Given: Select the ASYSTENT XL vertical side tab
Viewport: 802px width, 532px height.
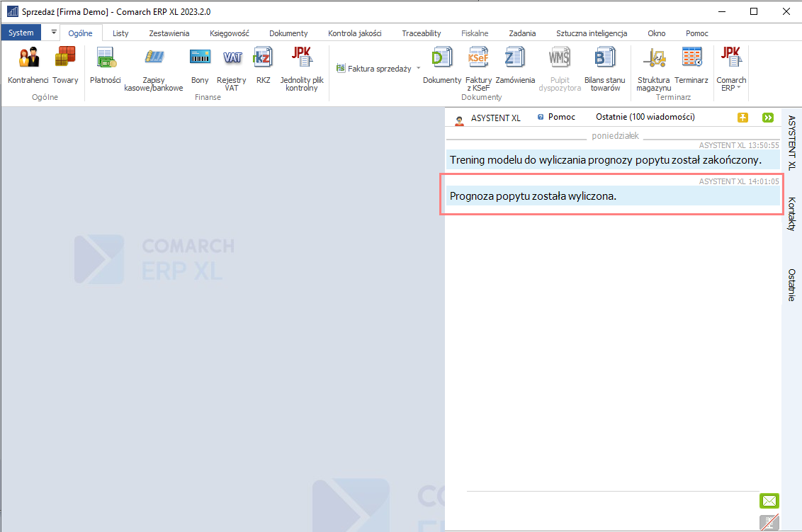Looking at the screenshot, I should pyautogui.click(x=792, y=142).
